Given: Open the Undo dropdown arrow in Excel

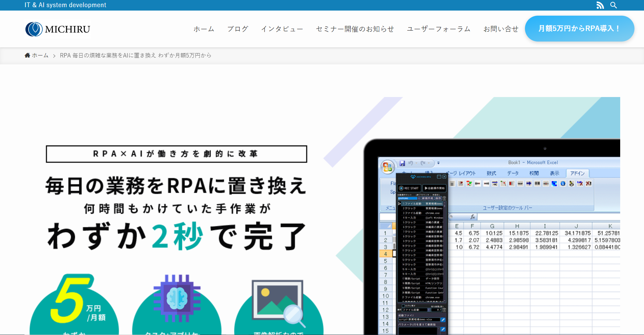Looking at the screenshot, I should (x=416, y=163).
